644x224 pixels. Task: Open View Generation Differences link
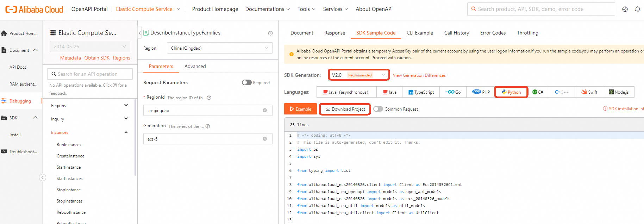coord(419,75)
